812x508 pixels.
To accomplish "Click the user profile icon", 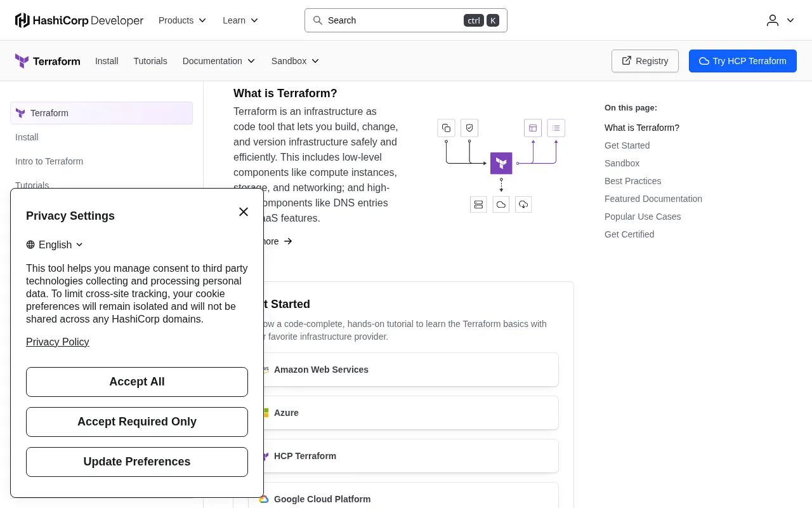I will pos(773,20).
